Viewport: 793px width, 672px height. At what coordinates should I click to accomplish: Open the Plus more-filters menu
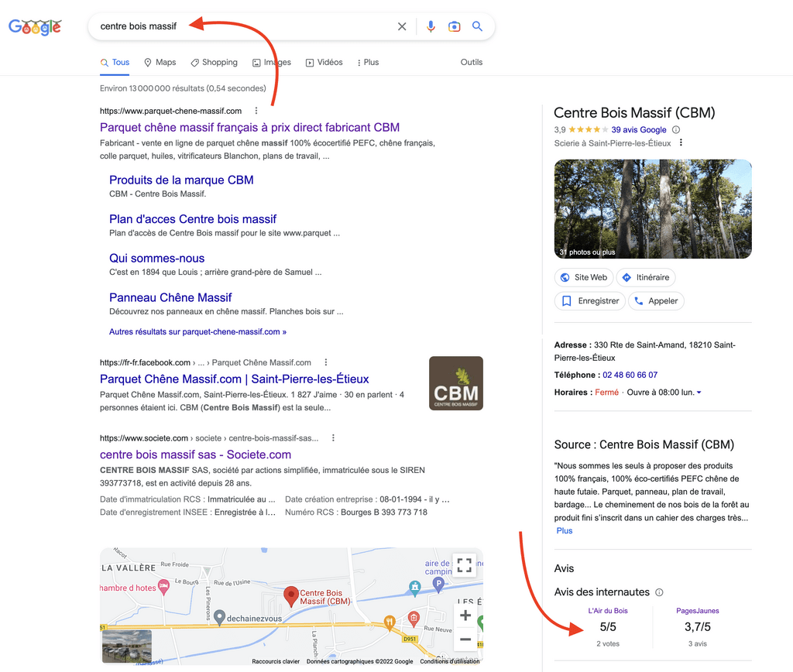pyautogui.click(x=368, y=63)
